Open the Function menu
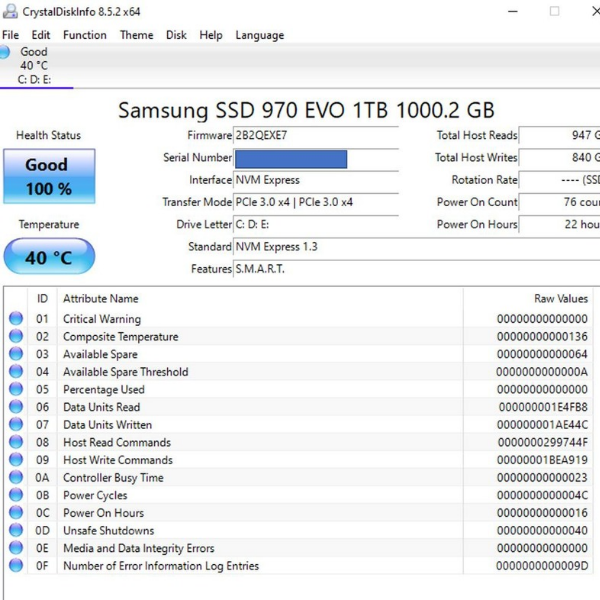 pyautogui.click(x=85, y=35)
